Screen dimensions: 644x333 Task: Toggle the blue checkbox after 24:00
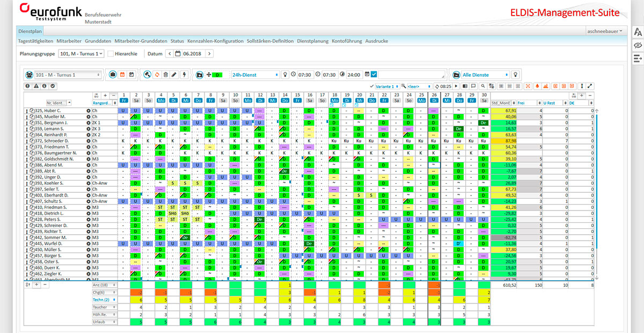coord(374,75)
